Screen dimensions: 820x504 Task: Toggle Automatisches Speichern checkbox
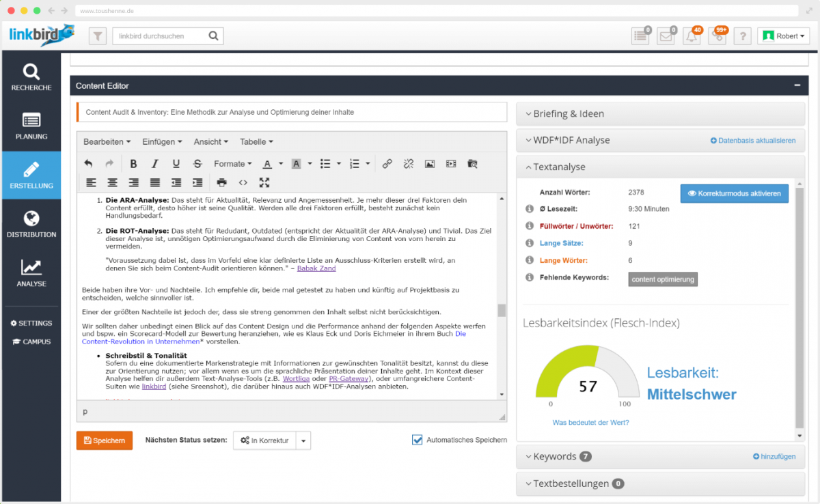[x=418, y=440]
